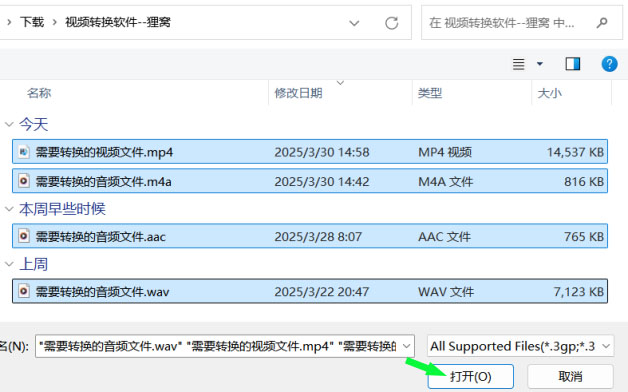Click the 上周 group header label
The image size is (628, 392).
point(34,264)
